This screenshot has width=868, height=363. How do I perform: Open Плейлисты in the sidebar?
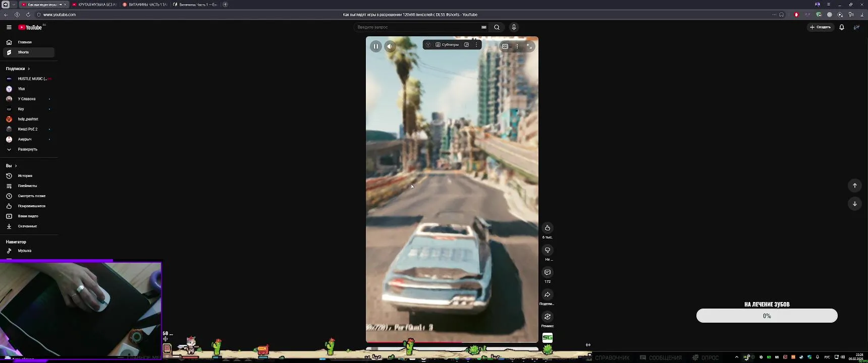pyautogui.click(x=29, y=186)
